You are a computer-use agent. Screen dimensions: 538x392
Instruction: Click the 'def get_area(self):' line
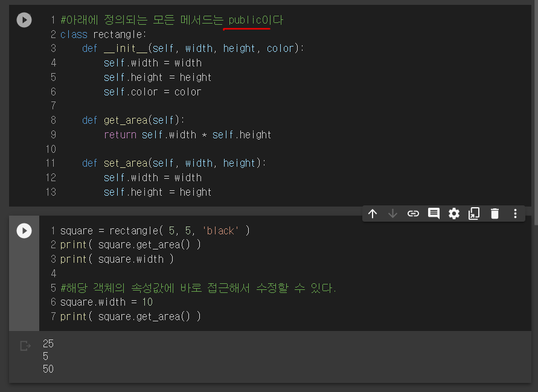(133, 120)
